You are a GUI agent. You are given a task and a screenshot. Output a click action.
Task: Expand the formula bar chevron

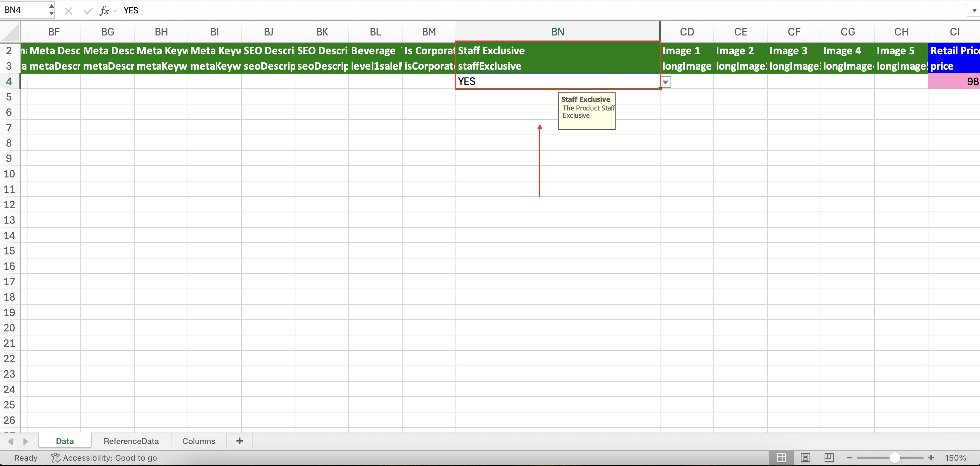pyautogui.click(x=974, y=10)
